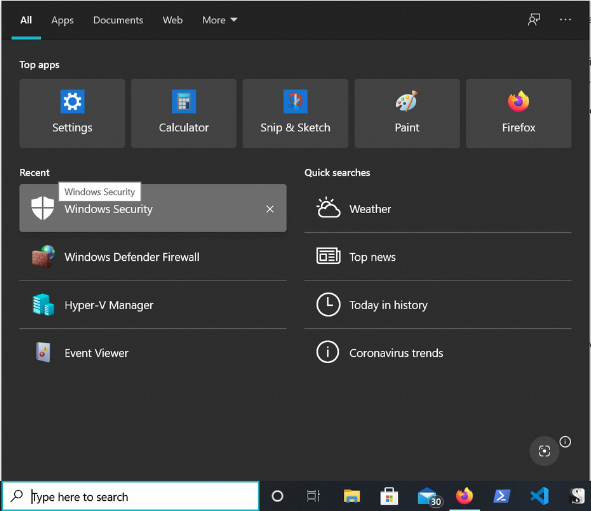This screenshot has width=591, height=511.
Task: Click the info icon near visual search
Action: click(565, 441)
